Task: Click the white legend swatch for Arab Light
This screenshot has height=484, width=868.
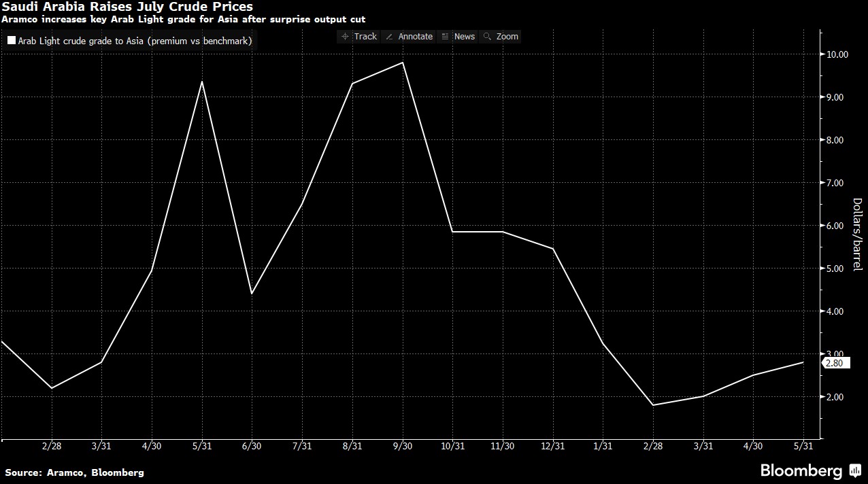Action: 12,41
